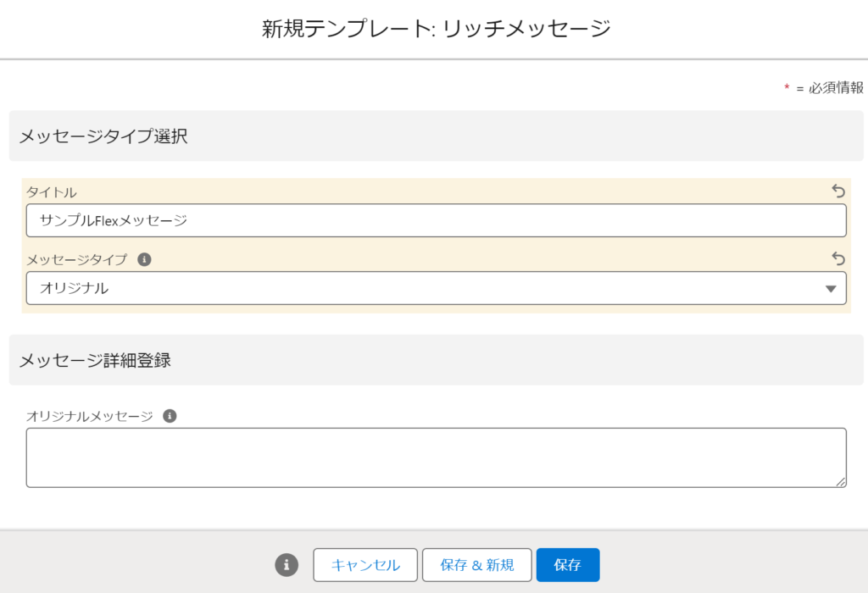This screenshot has width=868, height=593.
Task: Click the メッセージタイプ field label
Action: 77,259
